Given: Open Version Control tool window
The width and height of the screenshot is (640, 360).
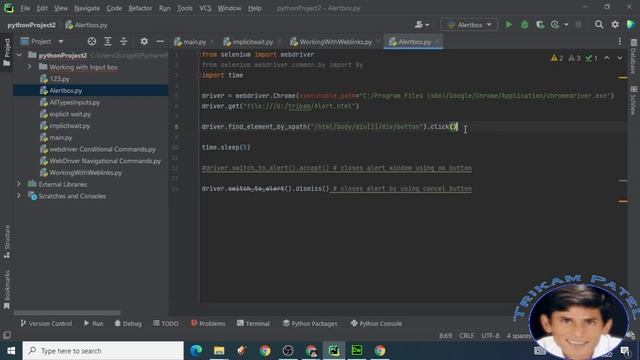Looking at the screenshot, I should [46, 324].
